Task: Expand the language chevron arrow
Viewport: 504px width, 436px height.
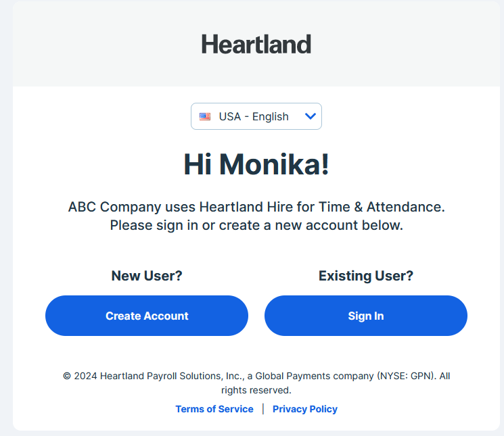Action: click(311, 116)
